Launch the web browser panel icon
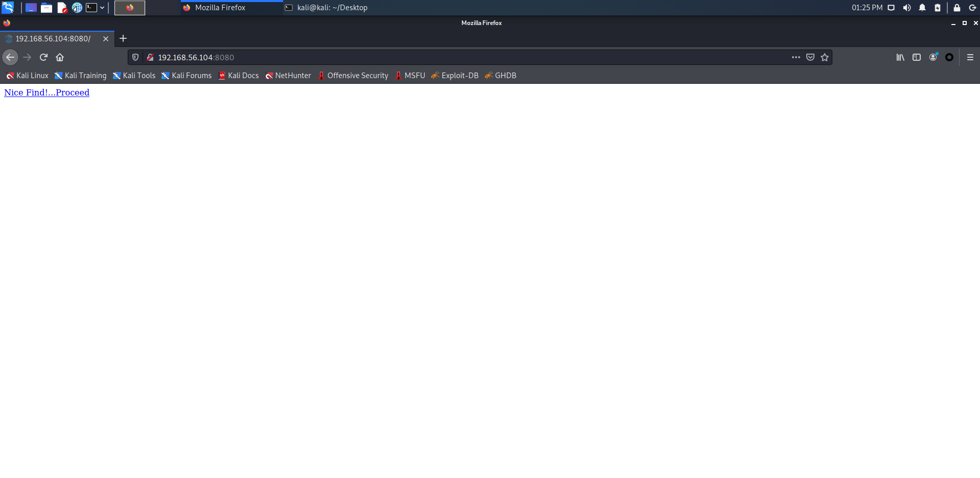 click(77, 8)
